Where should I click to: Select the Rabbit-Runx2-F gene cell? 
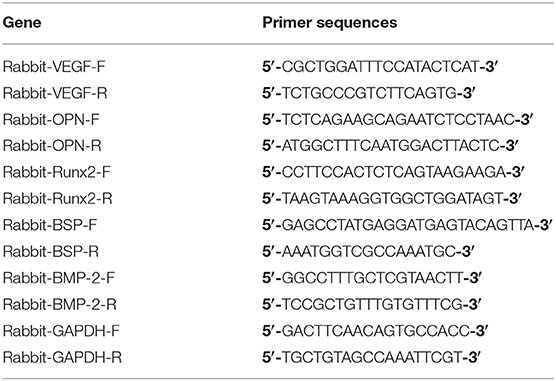(x=57, y=172)
